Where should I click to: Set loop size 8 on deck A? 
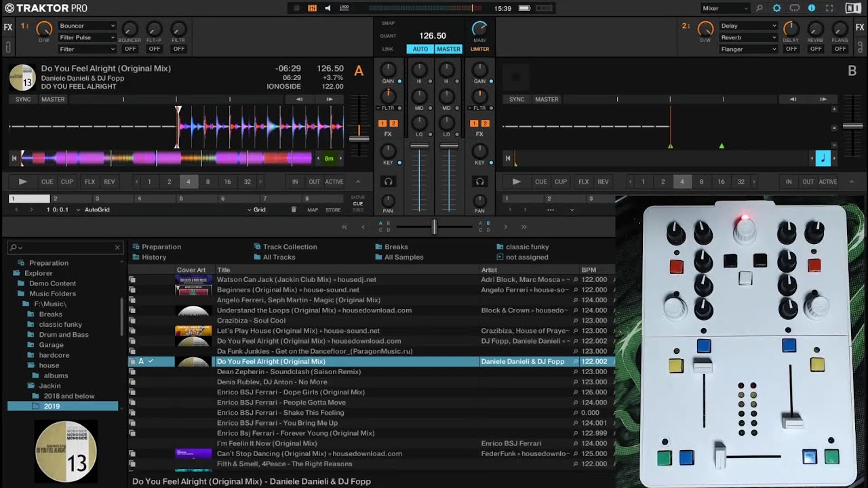(208, 182)
